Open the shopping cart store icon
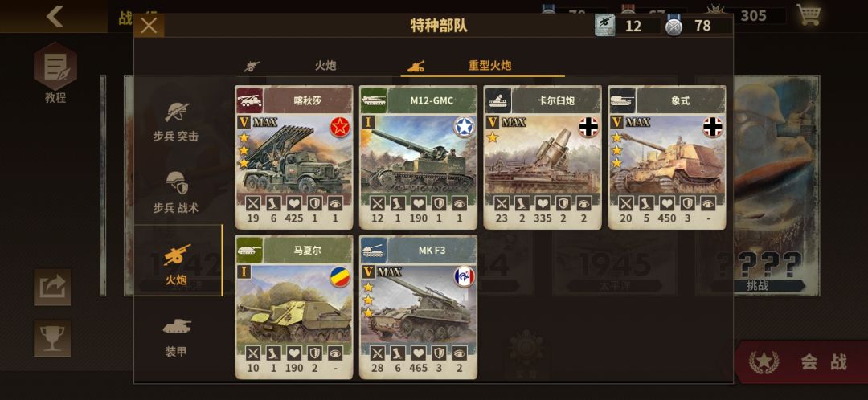 click(x=809, y=14)
